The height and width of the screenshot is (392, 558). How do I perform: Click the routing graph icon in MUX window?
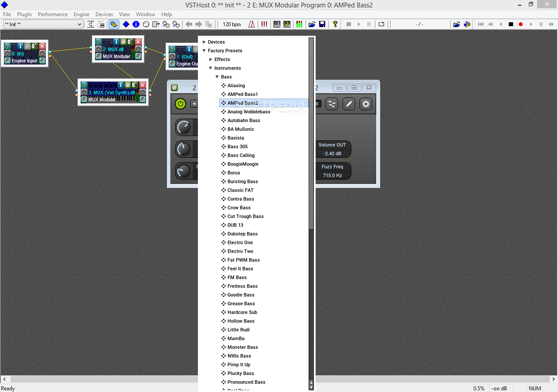tap(332, 104)
